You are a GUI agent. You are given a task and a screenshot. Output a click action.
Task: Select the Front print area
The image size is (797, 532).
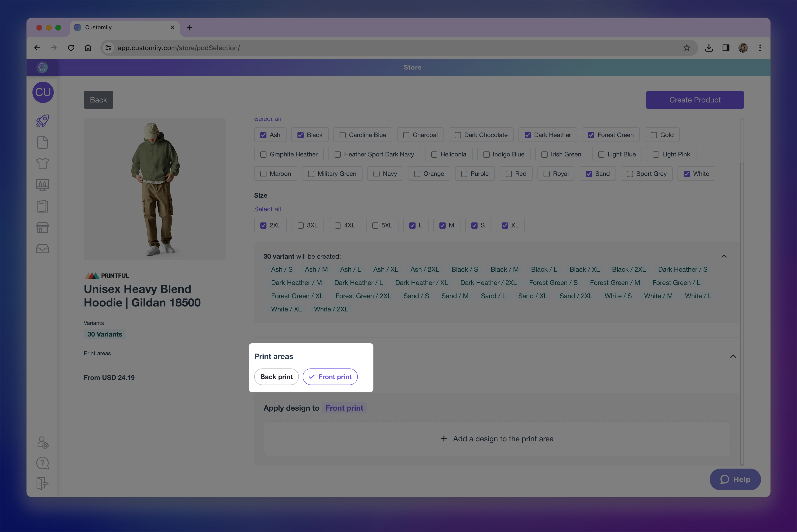pos(330,377)
